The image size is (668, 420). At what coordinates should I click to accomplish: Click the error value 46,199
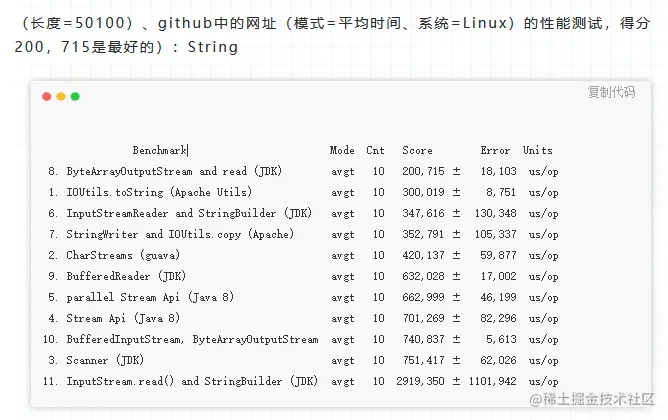(498, 297)
